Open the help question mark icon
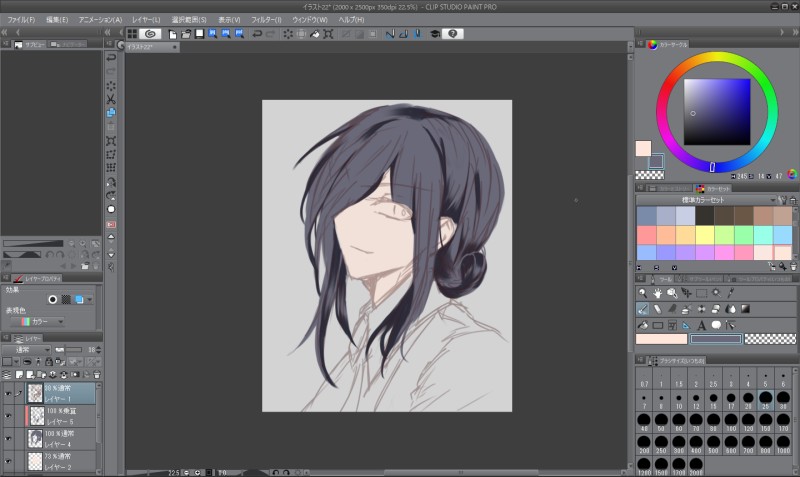Image resolution: width=800 pixels, height=477 pixels. tap(453, 34)
